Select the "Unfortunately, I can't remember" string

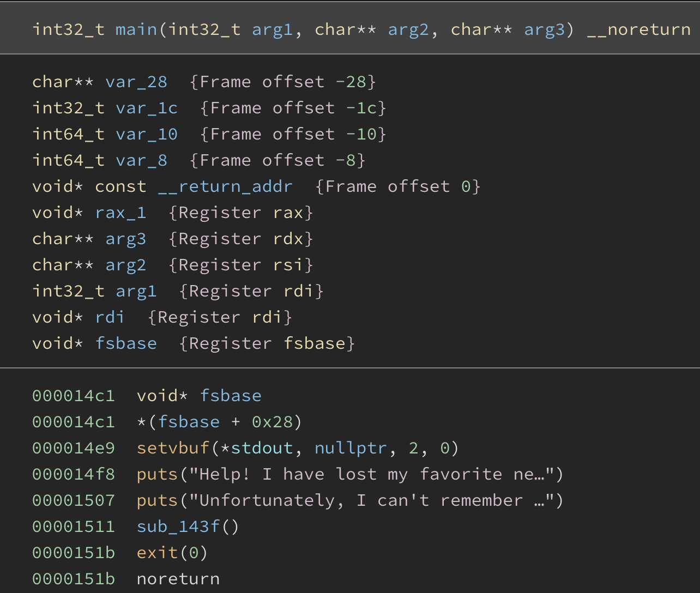(x=371, y=500)
